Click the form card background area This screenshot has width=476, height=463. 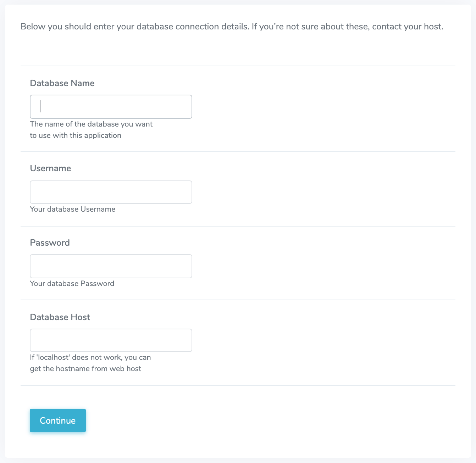point(319,408)
